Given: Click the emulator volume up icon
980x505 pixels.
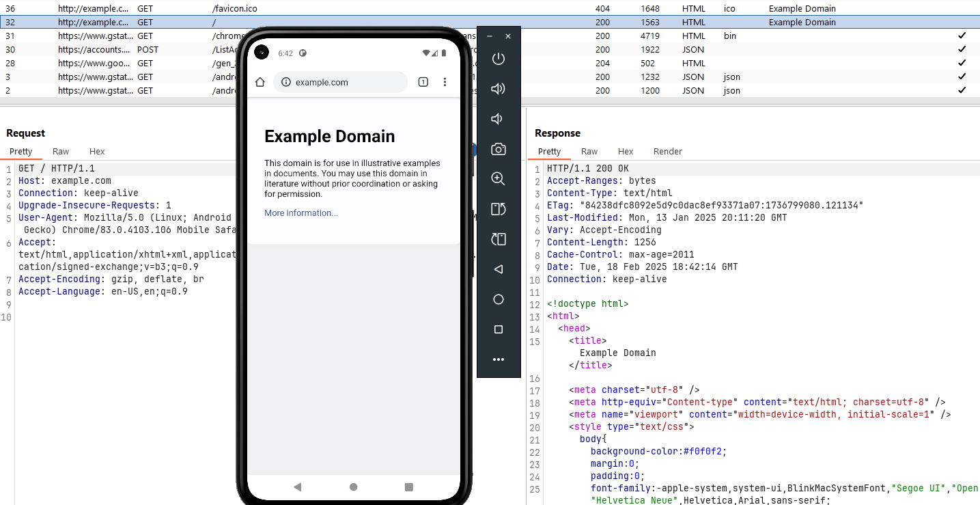Looking at the screenshot, I should tap(499, 89).
